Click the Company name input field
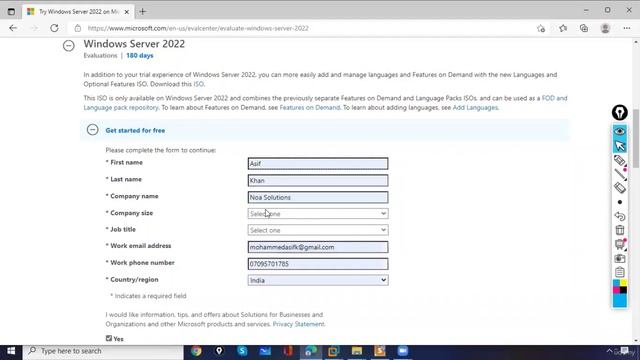640x360 pixels. click(x=318, y=197)
